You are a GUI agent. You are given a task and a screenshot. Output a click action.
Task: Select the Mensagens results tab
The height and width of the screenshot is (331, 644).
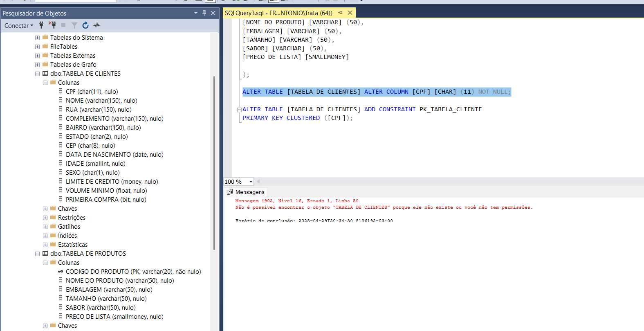246,192
